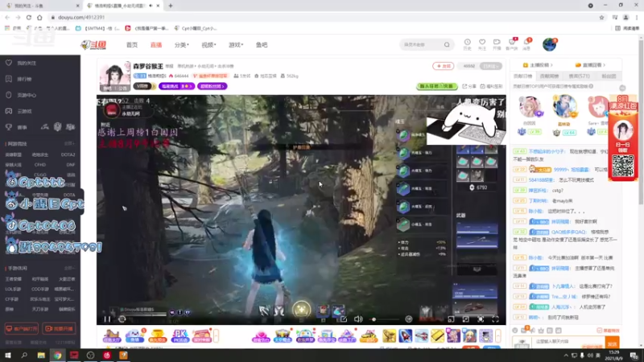Viewport: 644px width, 362px height.
Task: Open Windows taskbar search
Action: coord(24,355)
